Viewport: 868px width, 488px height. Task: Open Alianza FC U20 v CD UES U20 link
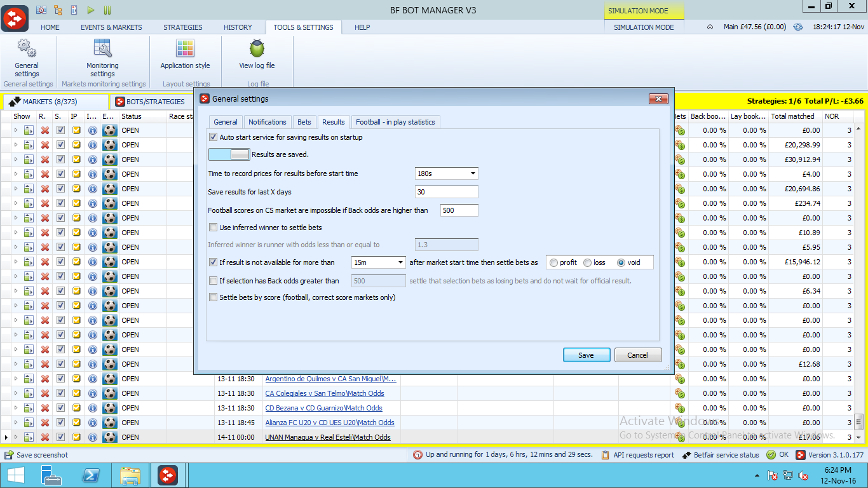tap(330, 423)
